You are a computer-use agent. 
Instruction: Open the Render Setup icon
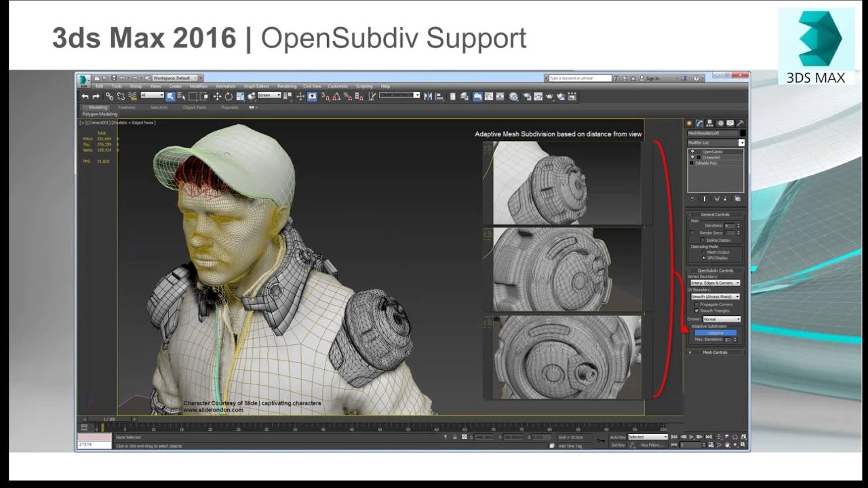tap(527, 96)
